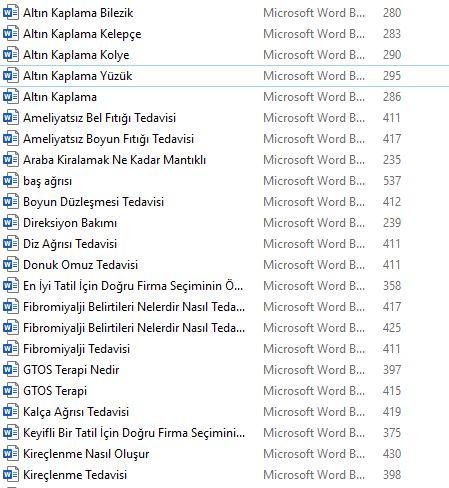Screen dimensions: 449x488
Task: Select the GTOS Terapi document name
Action: coord(55,391)
